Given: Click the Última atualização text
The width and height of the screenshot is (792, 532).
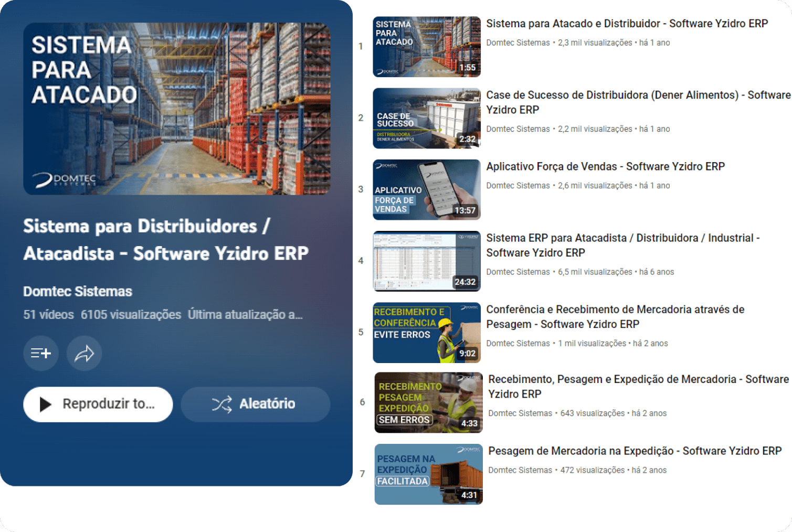Looking at the screenshot, I should pos(245,315).
